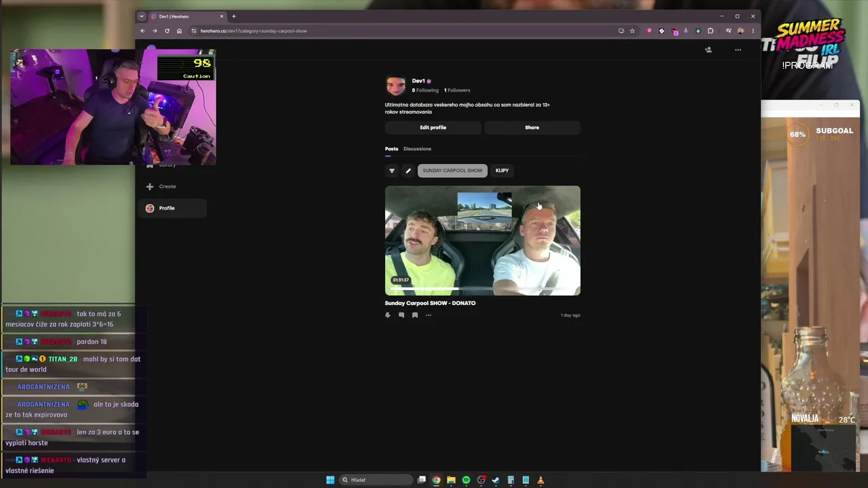Open Spotify from the taskbar
Viewport: 868px width, 488px height.
point(466,480)
